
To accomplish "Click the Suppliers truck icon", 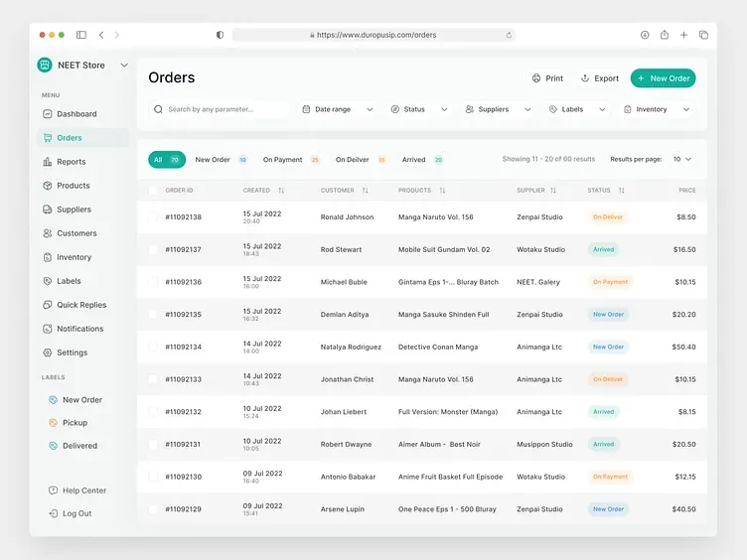I will [x=47, y=210].
